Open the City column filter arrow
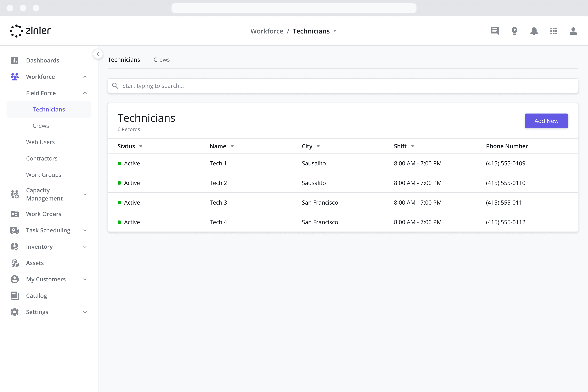 pos(318,146)
